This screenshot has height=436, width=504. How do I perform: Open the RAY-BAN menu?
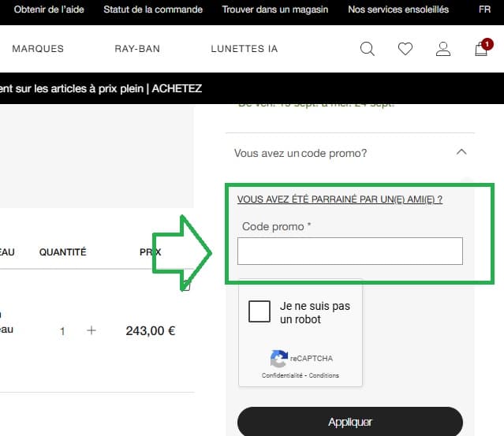pyautogui.click(x=137, y=49)
